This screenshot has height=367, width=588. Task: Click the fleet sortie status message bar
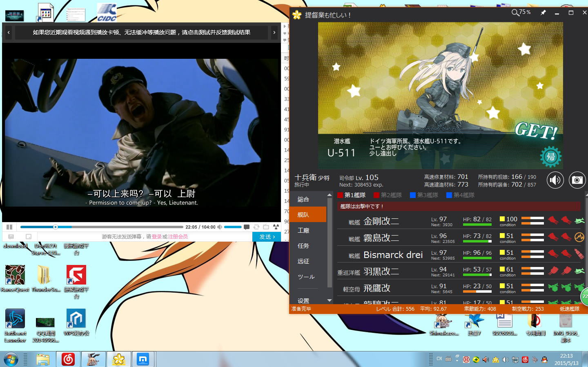(459, 206)
